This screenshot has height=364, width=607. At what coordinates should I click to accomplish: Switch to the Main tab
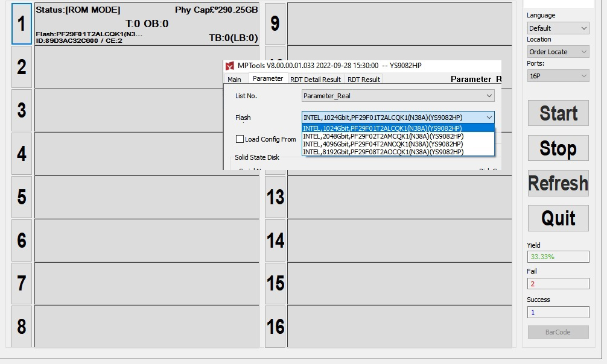(234, 80)
